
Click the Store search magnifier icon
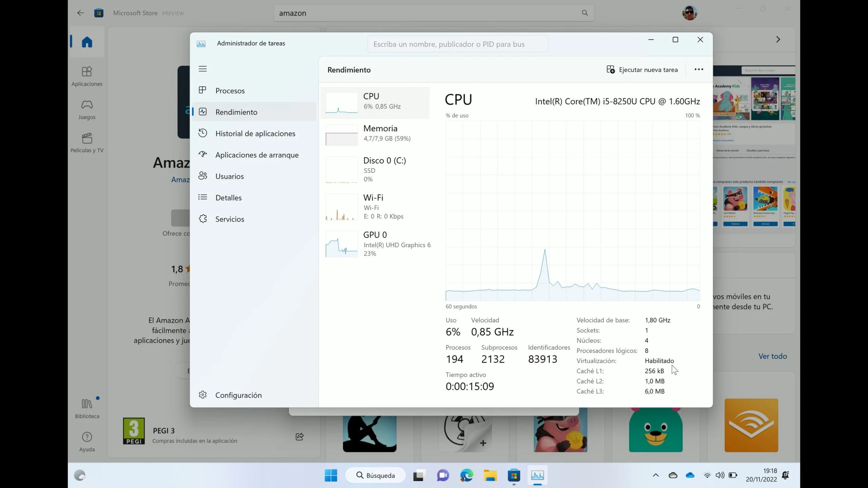[x=585, y=13]
